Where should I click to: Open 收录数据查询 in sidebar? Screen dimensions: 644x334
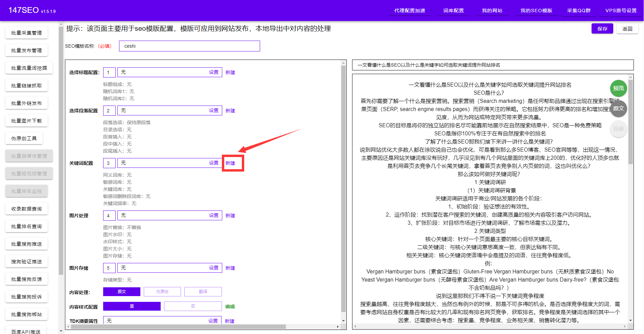(26, 209)
